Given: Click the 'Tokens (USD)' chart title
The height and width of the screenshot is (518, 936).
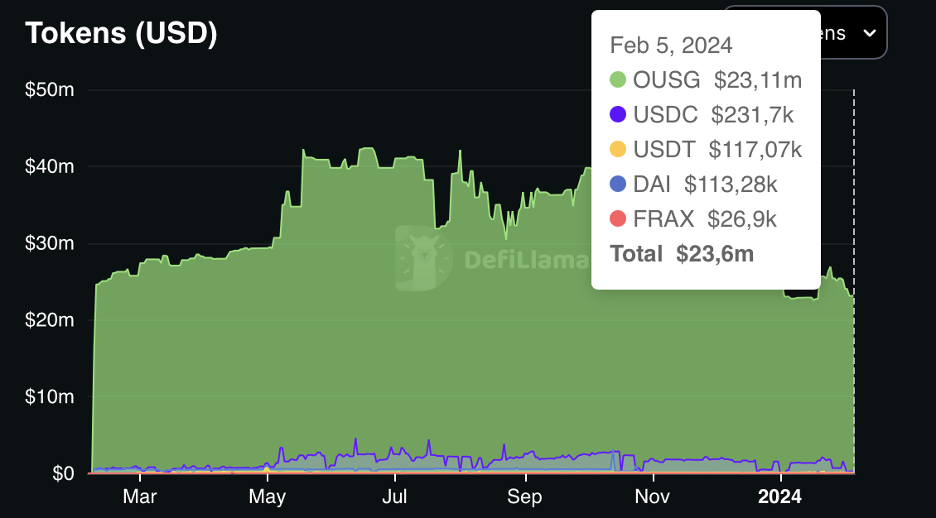Looking at the screenshot, I should point(121,33).
